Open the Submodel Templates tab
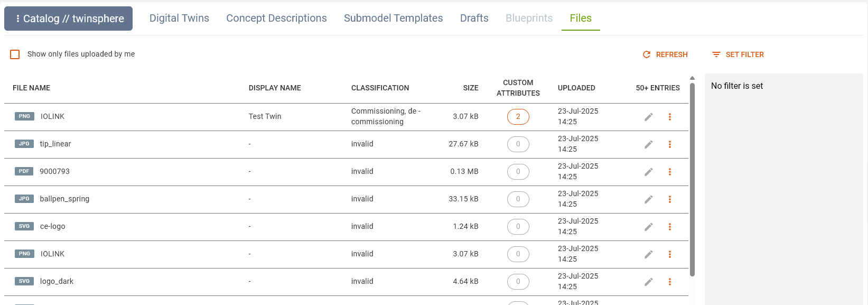The width and height of the screenshot is (868, 305). click(393, 17)
